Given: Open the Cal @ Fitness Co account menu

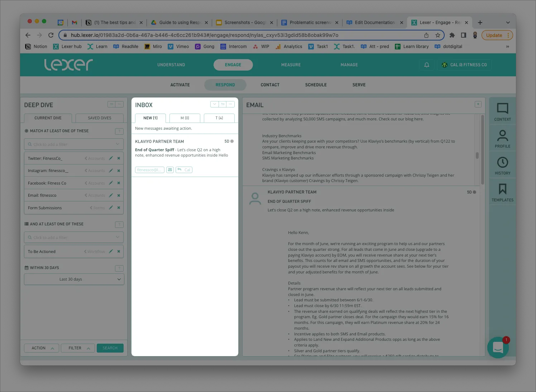Looking at the screenshot, I should pyautogui.click(x=464, y=65).
